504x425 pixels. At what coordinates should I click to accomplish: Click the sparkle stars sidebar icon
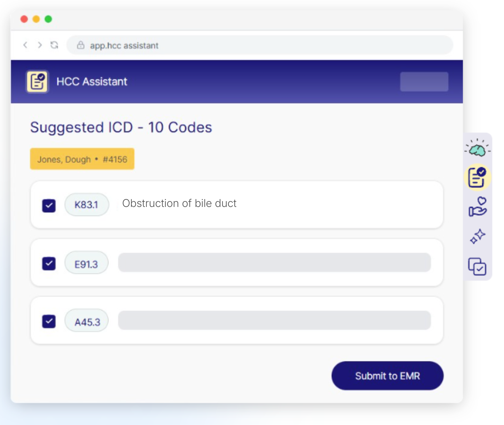pyautogui.click(x=477, y=237)
